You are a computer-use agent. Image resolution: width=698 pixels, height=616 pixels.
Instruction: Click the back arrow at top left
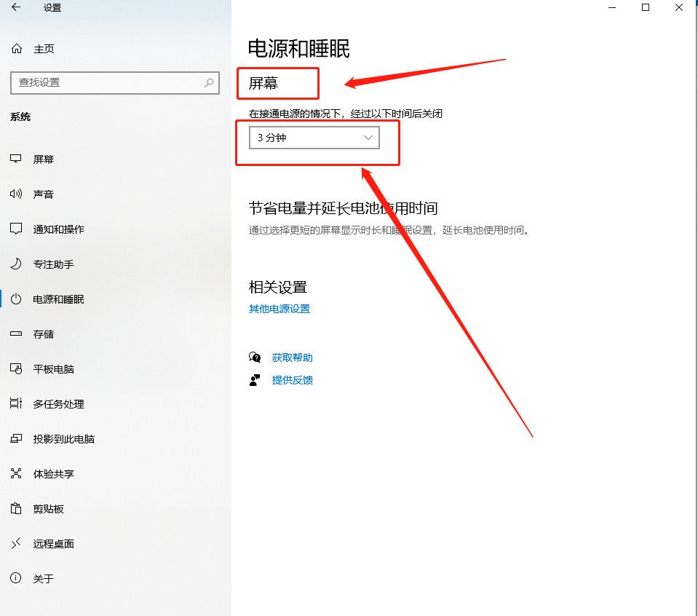(15, 7)
